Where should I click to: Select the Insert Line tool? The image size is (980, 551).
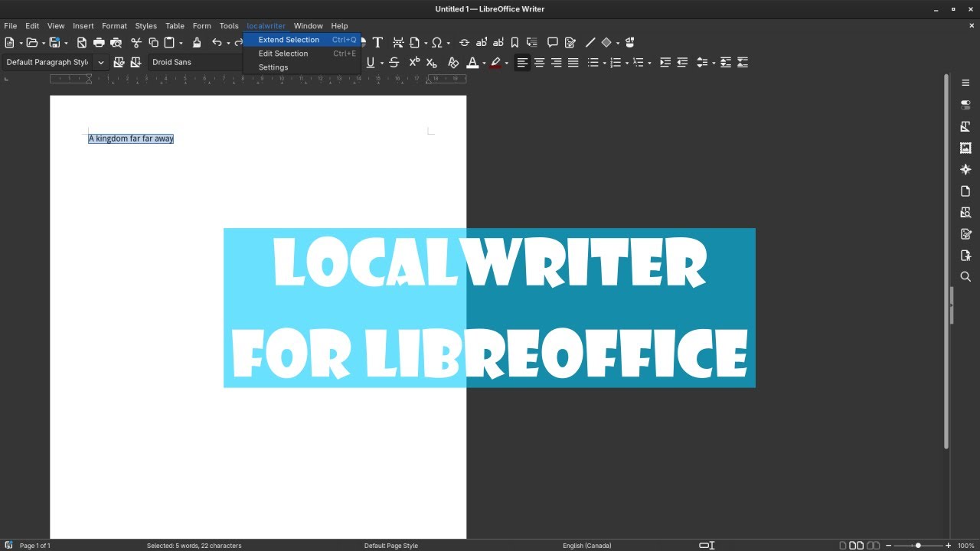coord(590,43)
